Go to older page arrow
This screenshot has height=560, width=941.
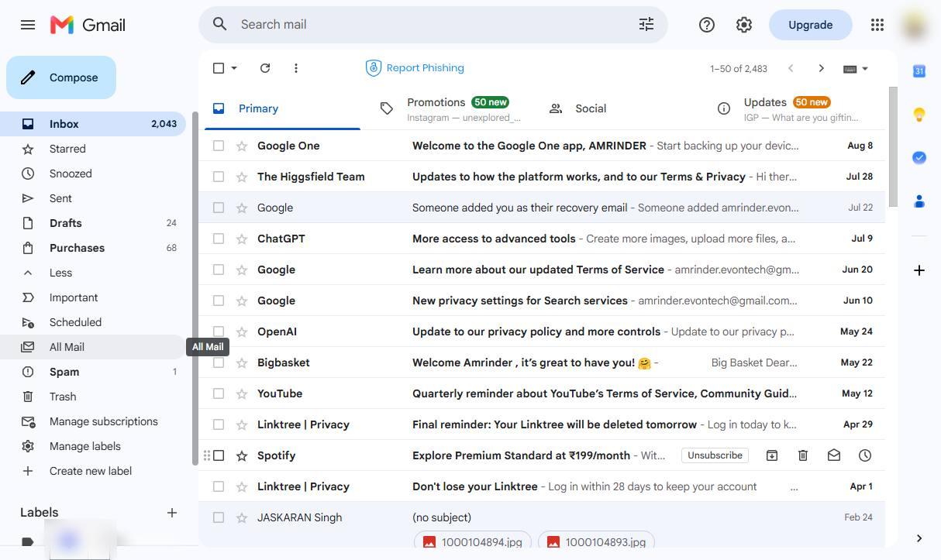click(822, 68)
